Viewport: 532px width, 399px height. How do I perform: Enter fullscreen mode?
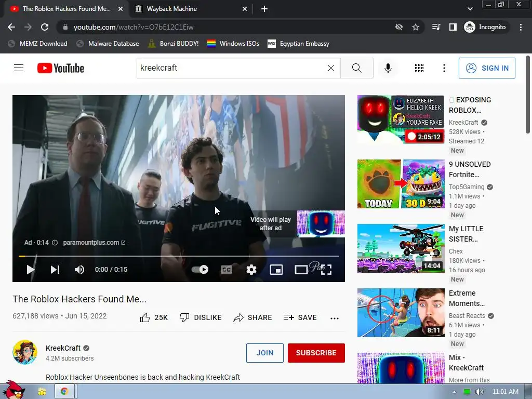pyautogui.click(x=326, y=270)
